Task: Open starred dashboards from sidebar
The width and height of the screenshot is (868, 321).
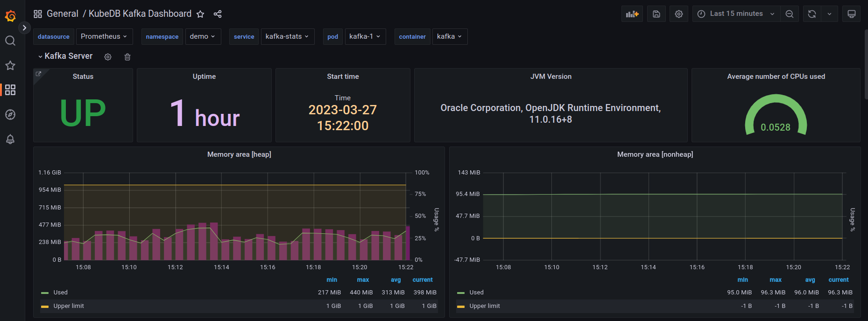Action: (x=10, y=65)
